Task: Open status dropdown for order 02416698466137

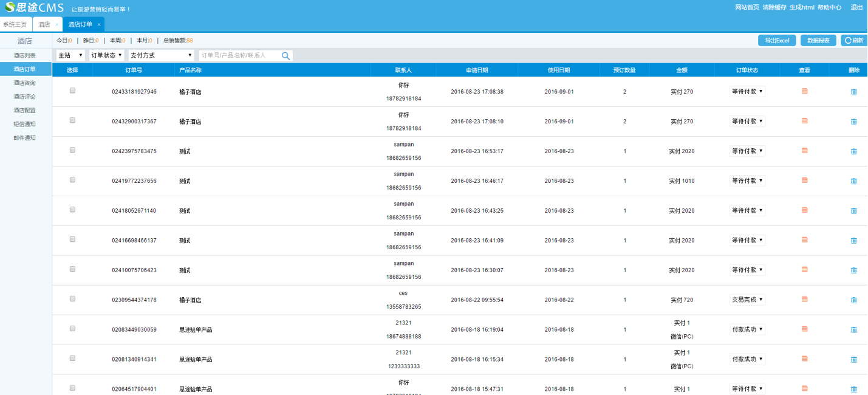Action: tap(747, 241)
